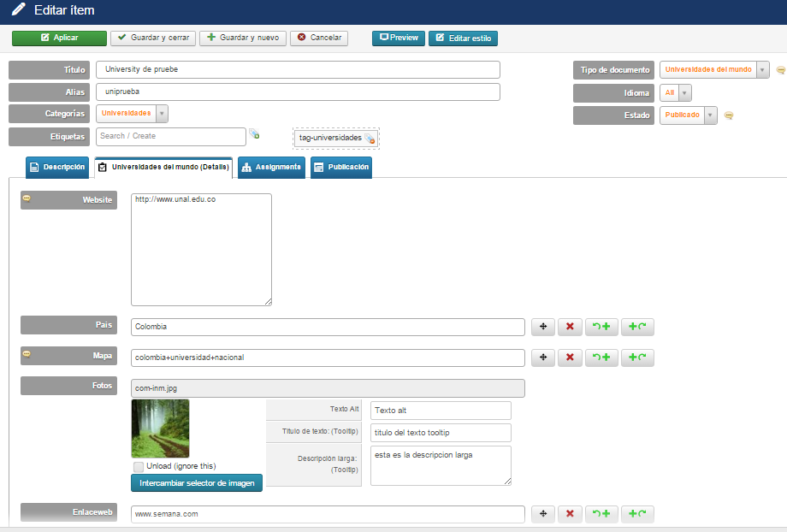Open the Estado dropdown showing Publicado
This screenshot has height=532, width=787.
click(x=710, y=115)
